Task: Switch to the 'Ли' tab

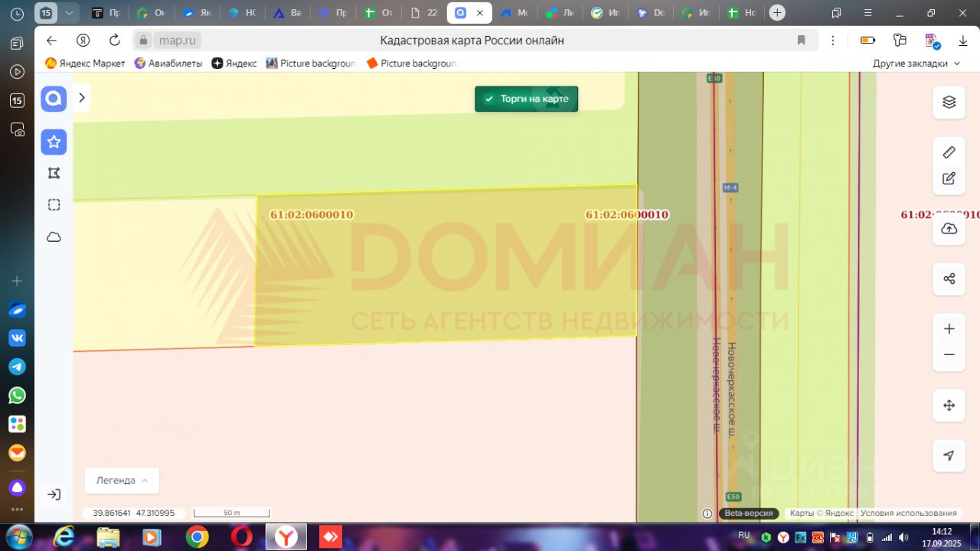Action: click(560, 13)
